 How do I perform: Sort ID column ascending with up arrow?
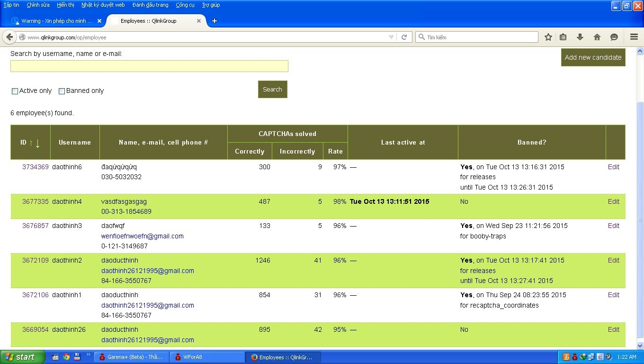31,143
